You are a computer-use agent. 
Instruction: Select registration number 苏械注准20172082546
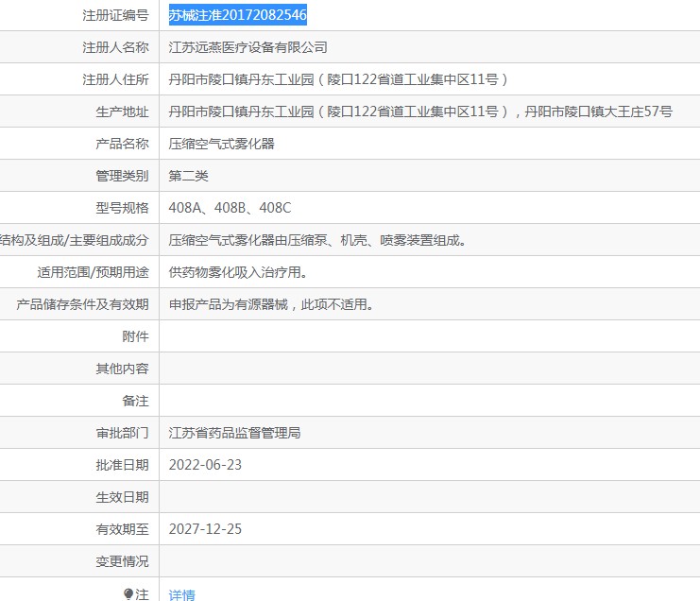tap(237, 15)
